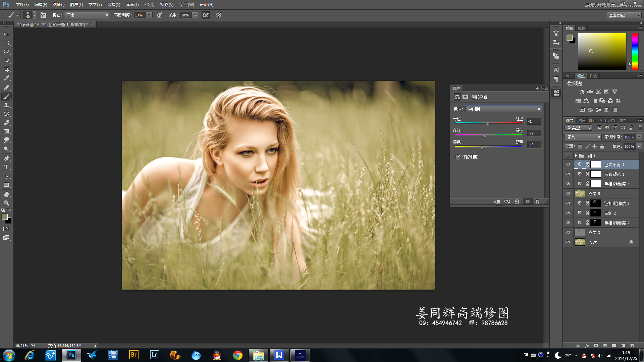Select the Lasso tool
The image size is (644, 362).
[6, 52]
